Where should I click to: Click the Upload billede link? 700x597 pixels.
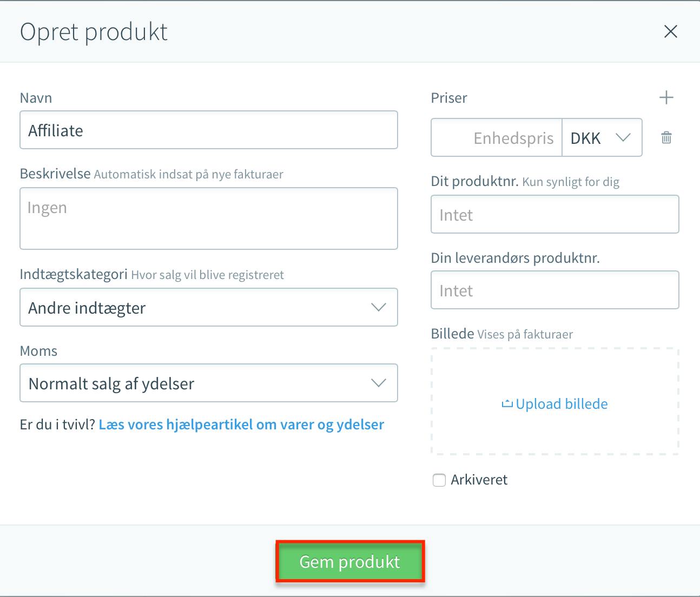click(x=562, y=404)
